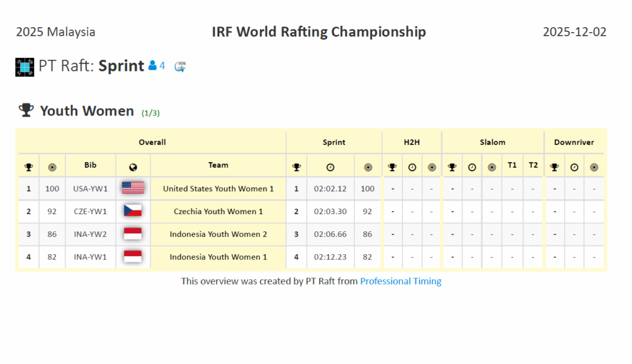Image resolution: width=632 pixels, height=364 pixels.
Task: Click the United States flag icon
Action: (133, 188)
